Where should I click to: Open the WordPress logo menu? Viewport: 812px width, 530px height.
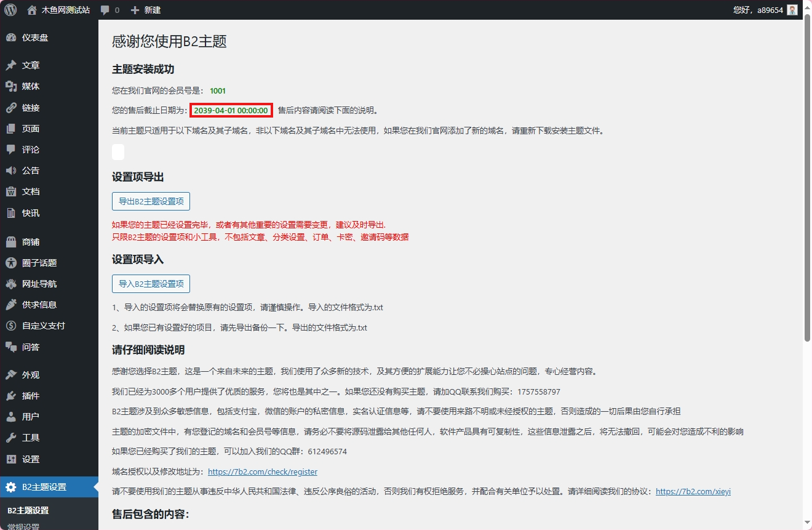(x=10, y=10)
